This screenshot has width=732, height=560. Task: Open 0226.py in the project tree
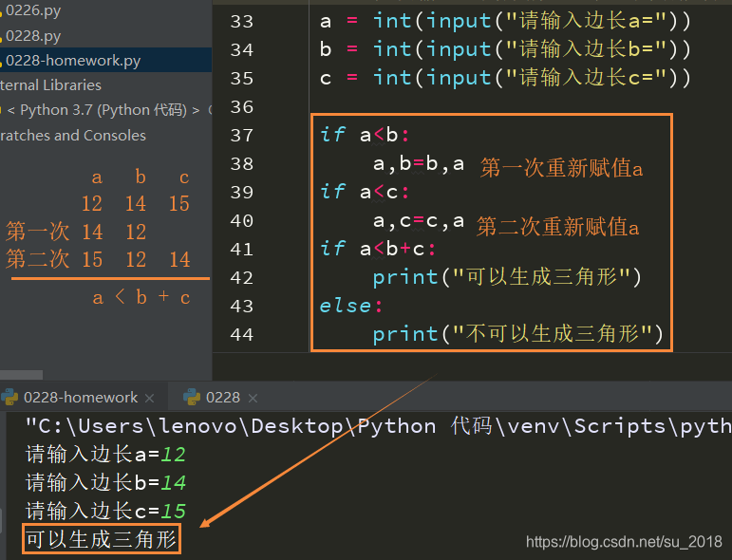tap(32, 10)
